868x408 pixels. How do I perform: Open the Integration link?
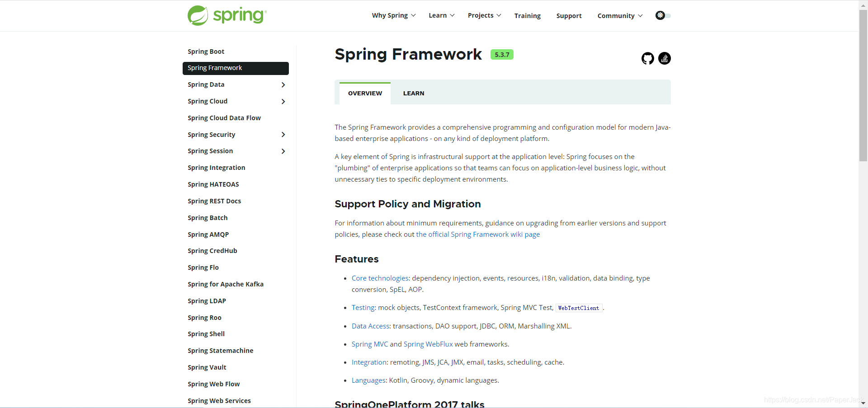(x=369, y=362)
